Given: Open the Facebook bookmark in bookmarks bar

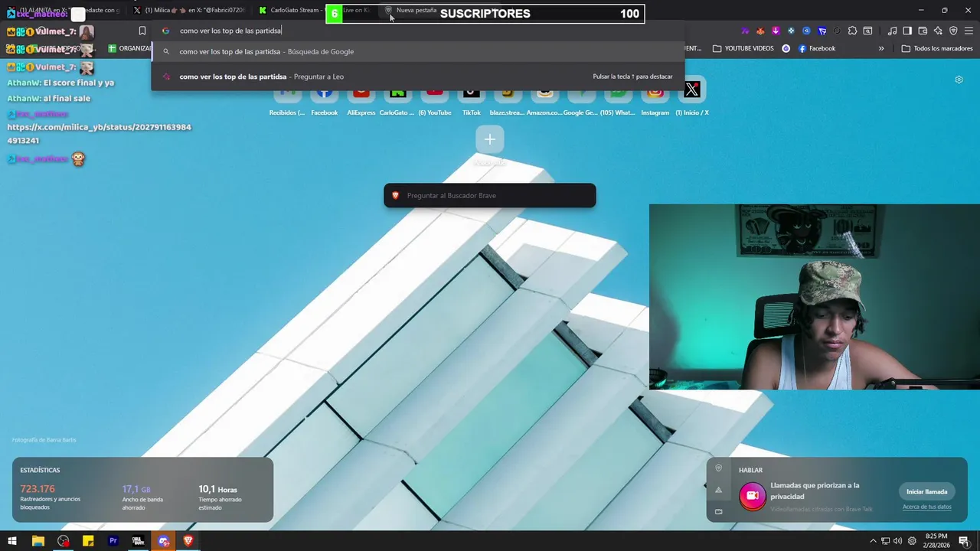Looking at the screenshot, I should [x=816, y=48].
